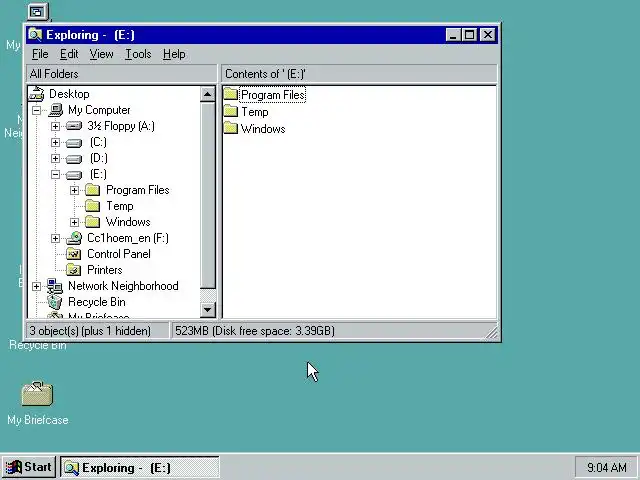Click the Control Panel tree label
Viewport: 640px width, 480px height.
[x=119, y=254]
